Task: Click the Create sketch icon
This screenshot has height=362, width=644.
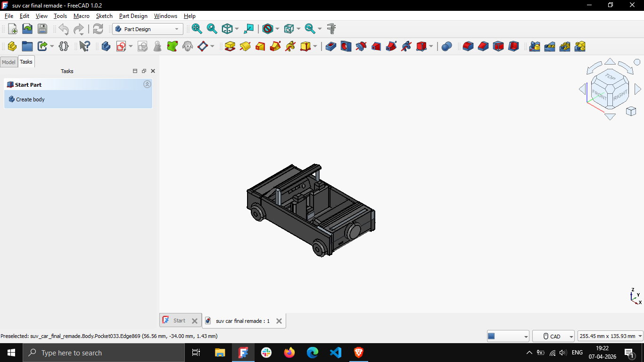Action: coord(121,46)
